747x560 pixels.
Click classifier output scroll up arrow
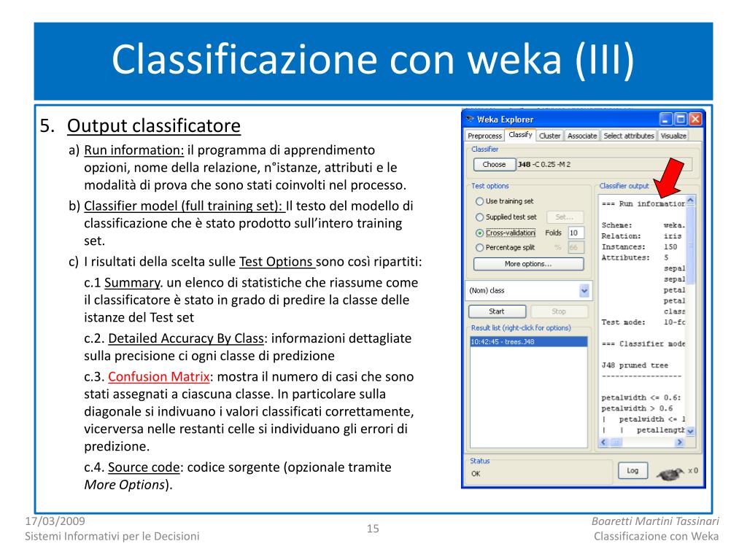(x=690, y=201)
